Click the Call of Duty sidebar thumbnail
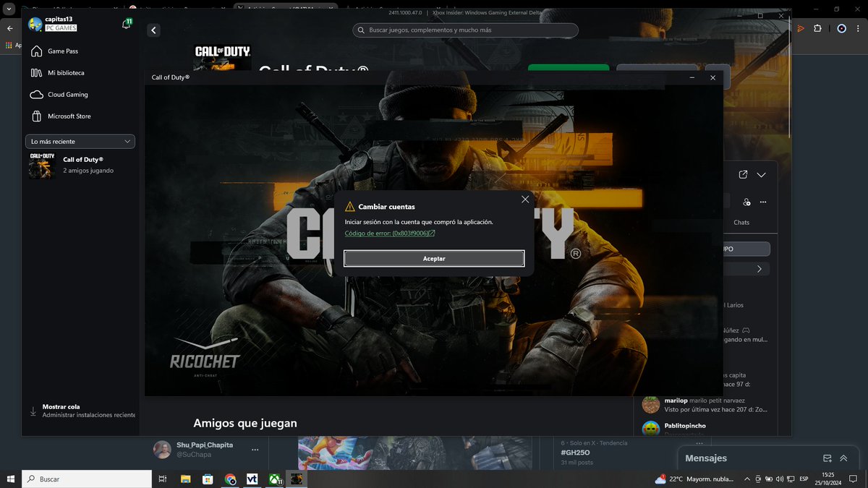 tap(42, 166)
